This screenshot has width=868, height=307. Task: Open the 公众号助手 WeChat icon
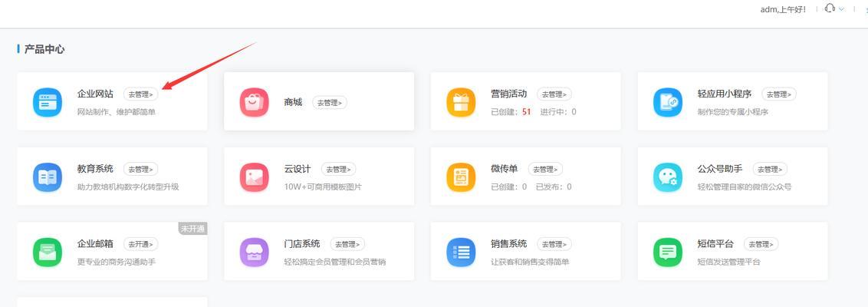tap(668, 177)
